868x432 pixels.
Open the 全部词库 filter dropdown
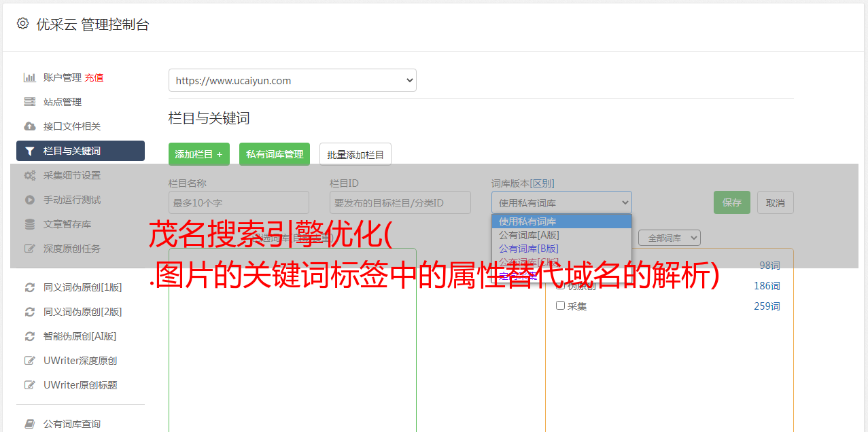670,238
